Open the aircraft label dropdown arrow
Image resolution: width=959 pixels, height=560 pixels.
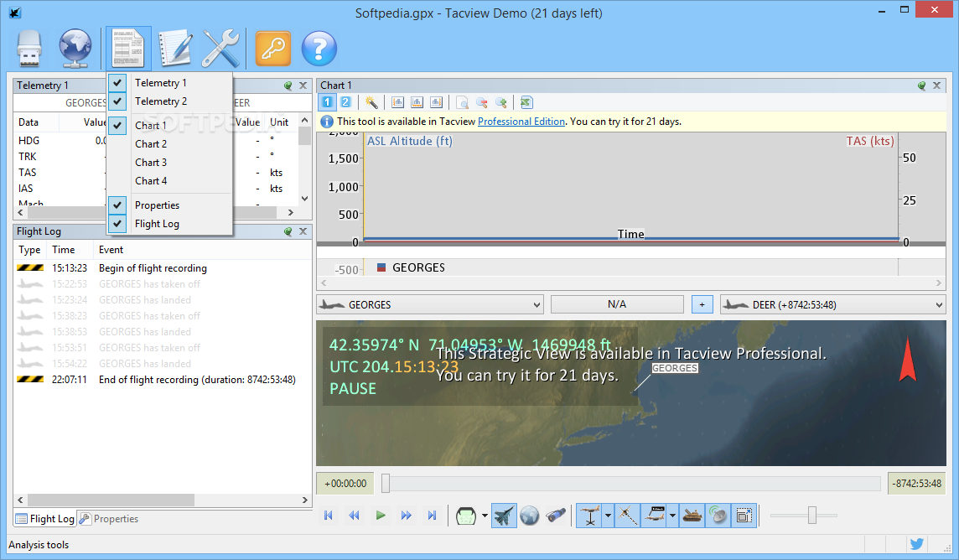tap(672, 516)
